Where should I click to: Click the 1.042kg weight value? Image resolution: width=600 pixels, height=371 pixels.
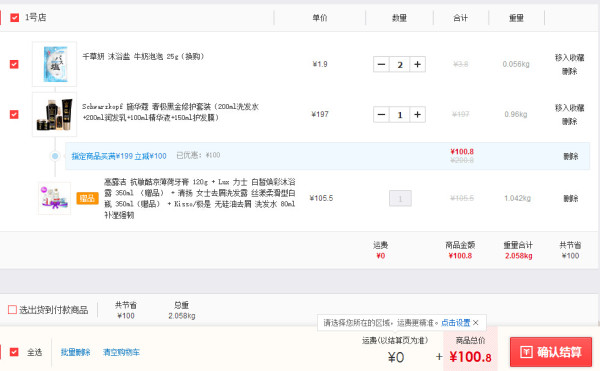pyautogui.click(x=517, y=198)
